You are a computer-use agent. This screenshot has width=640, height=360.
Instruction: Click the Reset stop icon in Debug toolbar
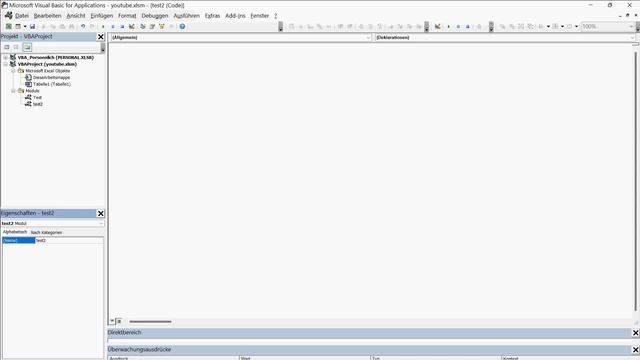click(468, 27)
